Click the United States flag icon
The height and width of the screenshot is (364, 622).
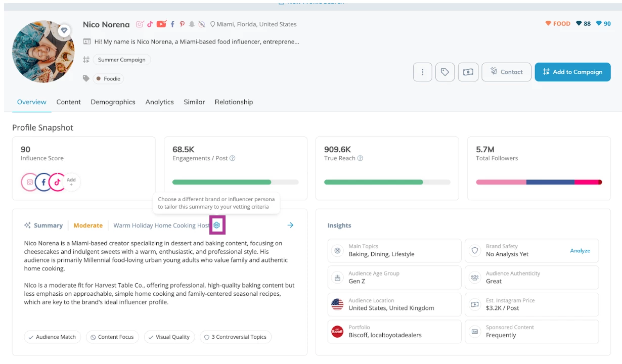(337, 304)
